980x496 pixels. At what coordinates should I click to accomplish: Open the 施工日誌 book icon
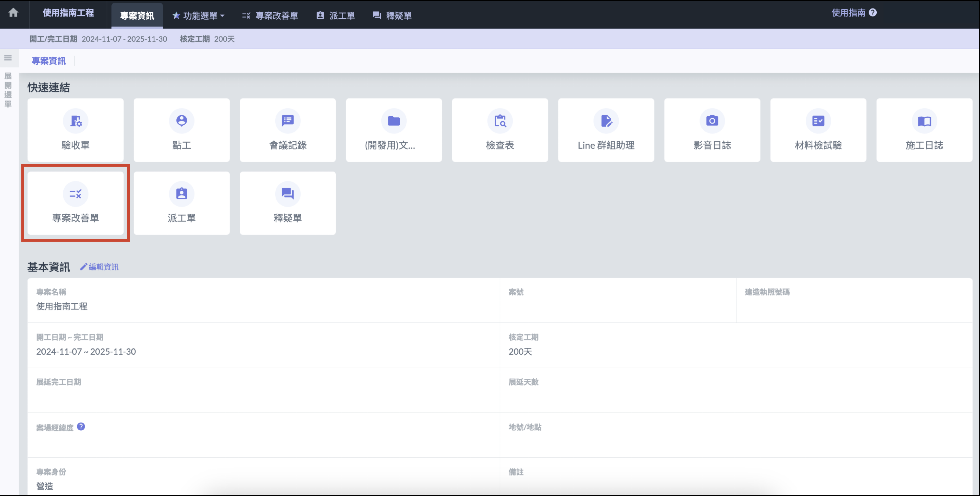[924, 121]
